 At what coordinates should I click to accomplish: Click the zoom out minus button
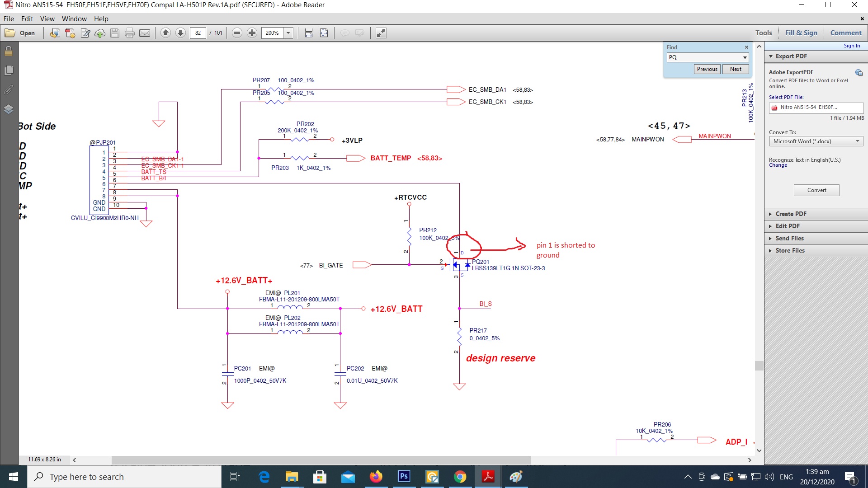point(237,33)
